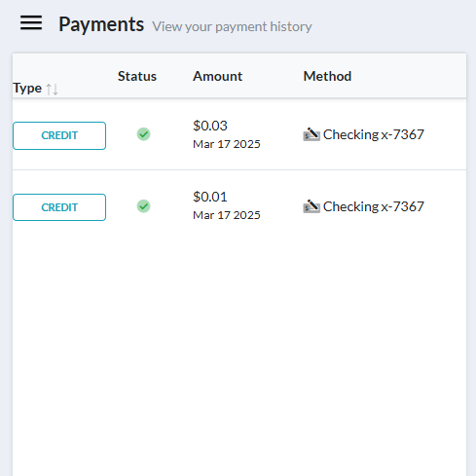Select second row's Checking x-7367 method text

374,206
